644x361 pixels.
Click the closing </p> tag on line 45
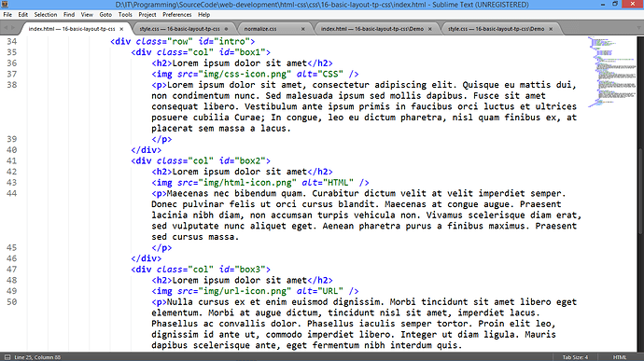click(161, 247)
